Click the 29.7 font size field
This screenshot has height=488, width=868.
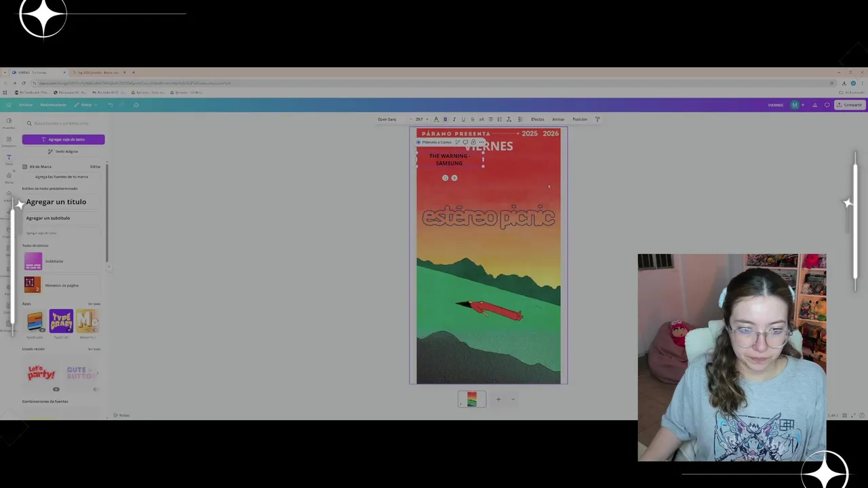[x=419, y=119]
